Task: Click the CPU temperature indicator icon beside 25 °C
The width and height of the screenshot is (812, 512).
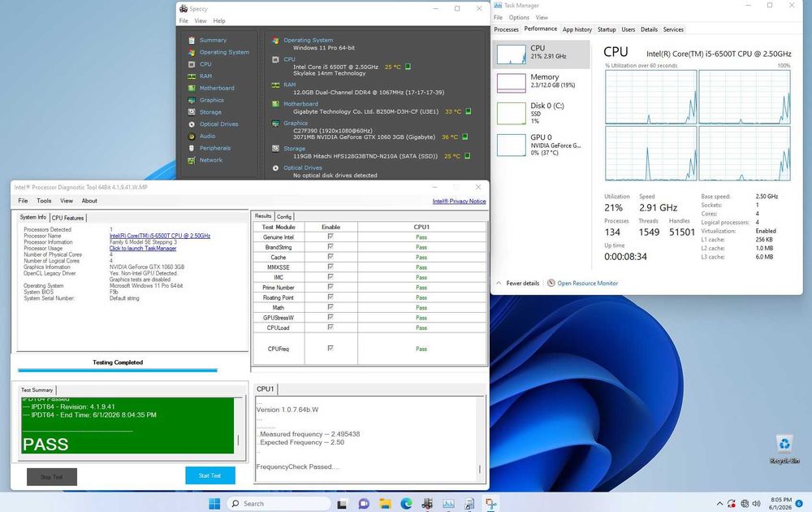Action: [408, 67]
